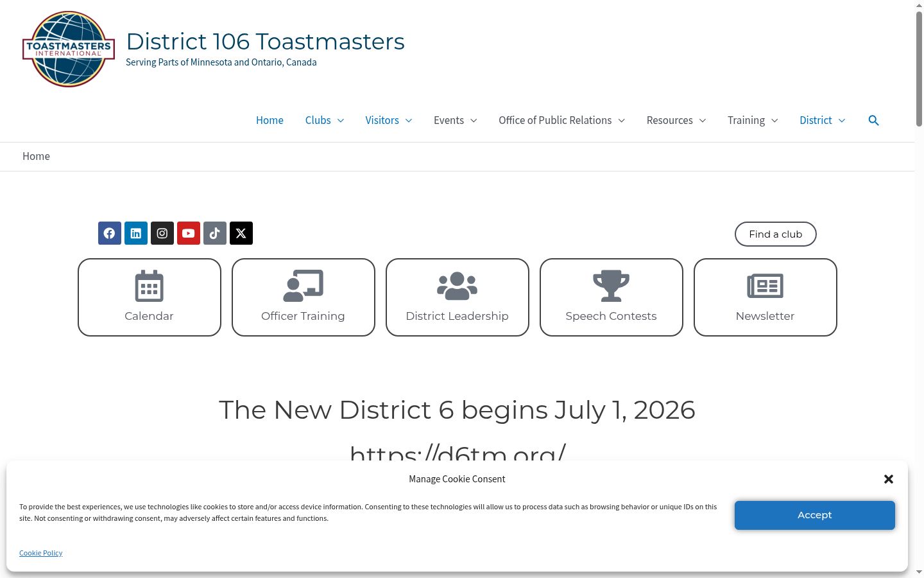Click the Home breadcrumb text
This screenshot has height=578, width=924.
pyautogui.click(x=36, y=156)
